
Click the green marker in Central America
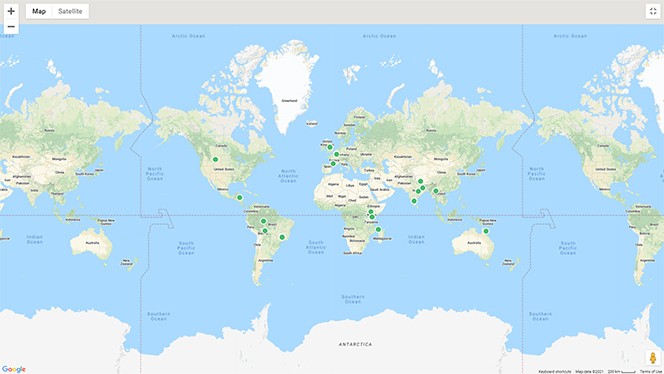click(240, 197)
